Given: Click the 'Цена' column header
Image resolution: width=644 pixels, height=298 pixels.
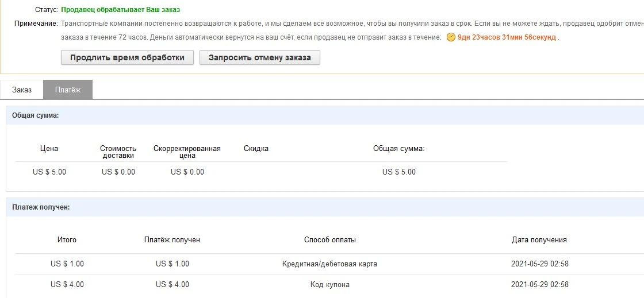Looking at the screenshot, I should coord(49,148).
